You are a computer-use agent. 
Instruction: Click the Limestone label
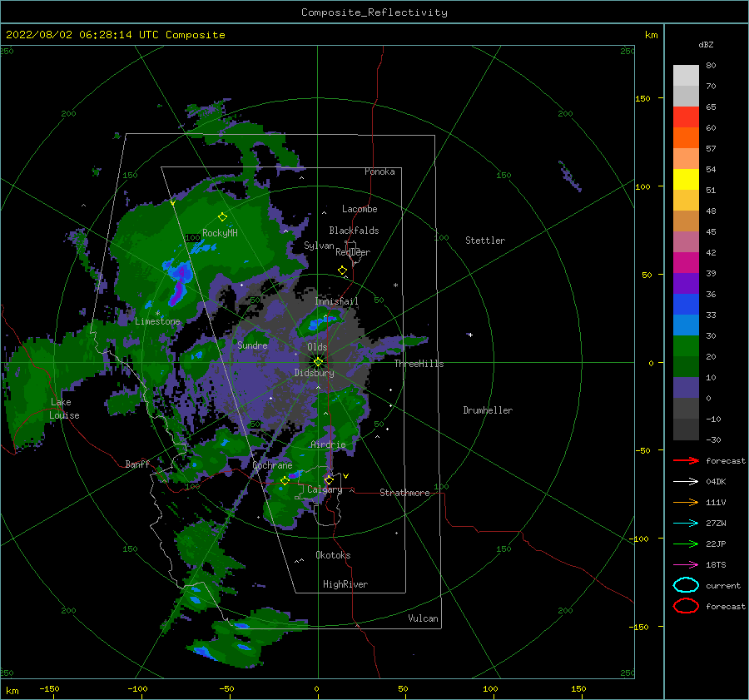click(x=157, y=321)
